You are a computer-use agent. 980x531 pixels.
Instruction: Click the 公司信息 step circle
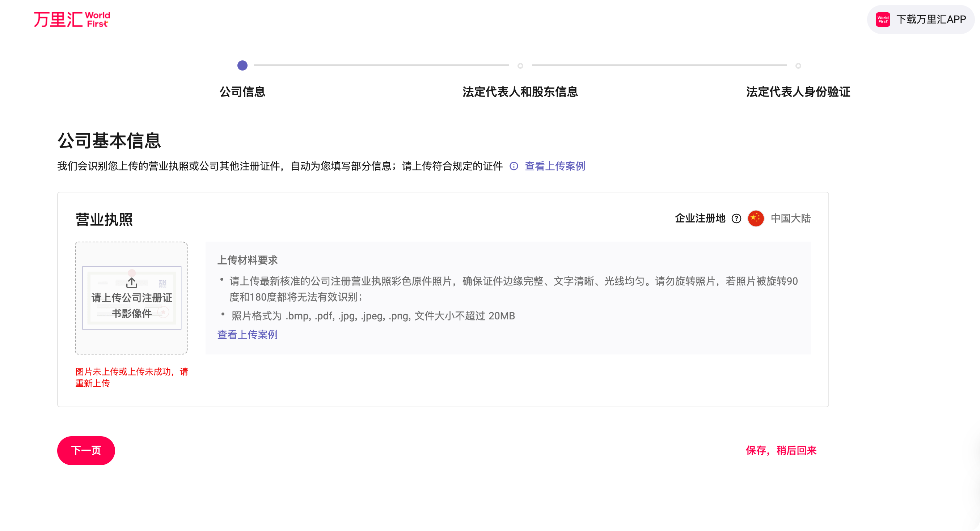click(242, 66)
